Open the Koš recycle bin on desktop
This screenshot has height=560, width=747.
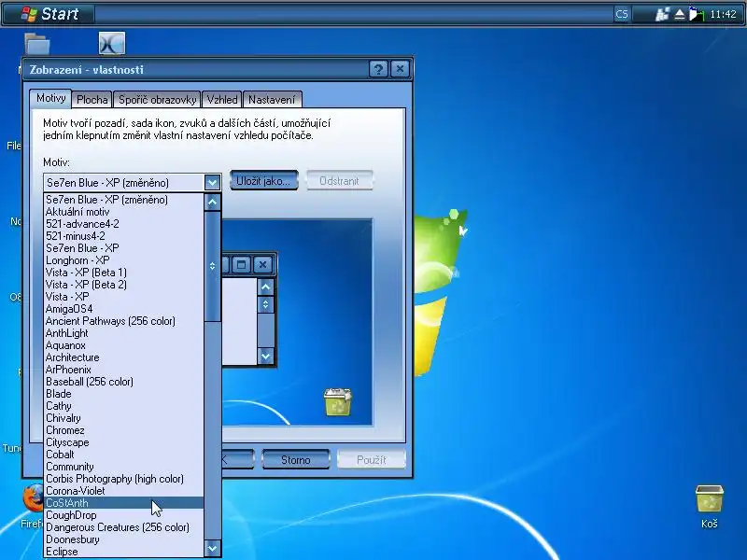tap(709, 507)
